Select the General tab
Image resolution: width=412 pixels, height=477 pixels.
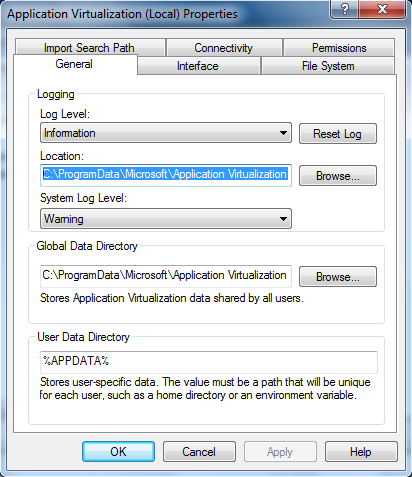(74, 64)
